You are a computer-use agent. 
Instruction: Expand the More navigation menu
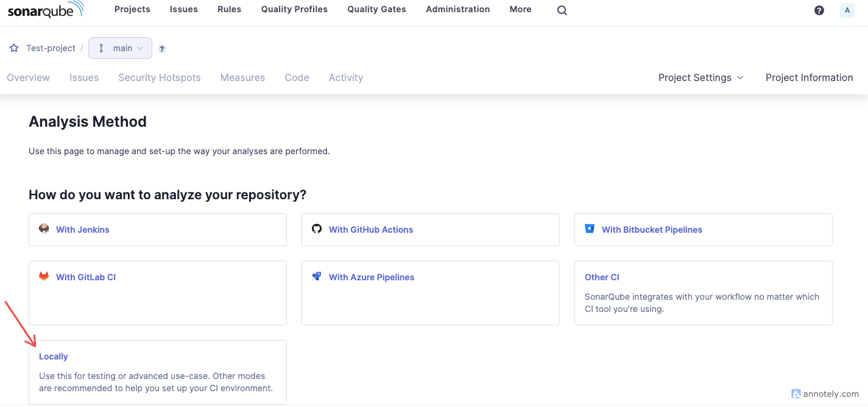[x=520, y=9]
